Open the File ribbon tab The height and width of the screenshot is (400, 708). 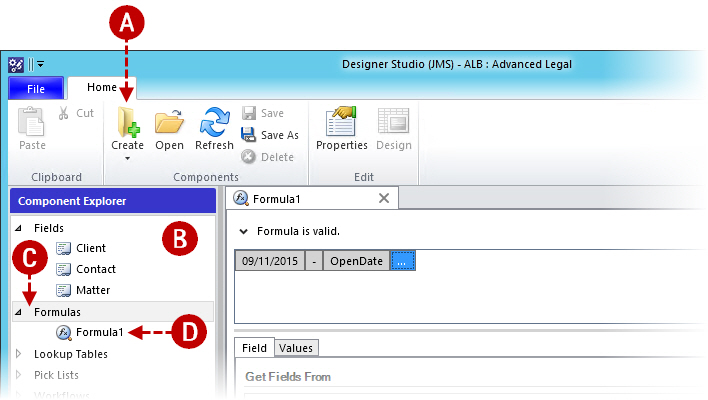pos(35,89)
